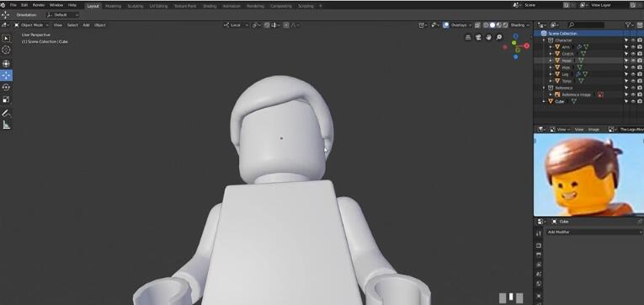The height and width of the screenshot is (305, 644).
Task: Select the Scale tool
Action: 6,99
